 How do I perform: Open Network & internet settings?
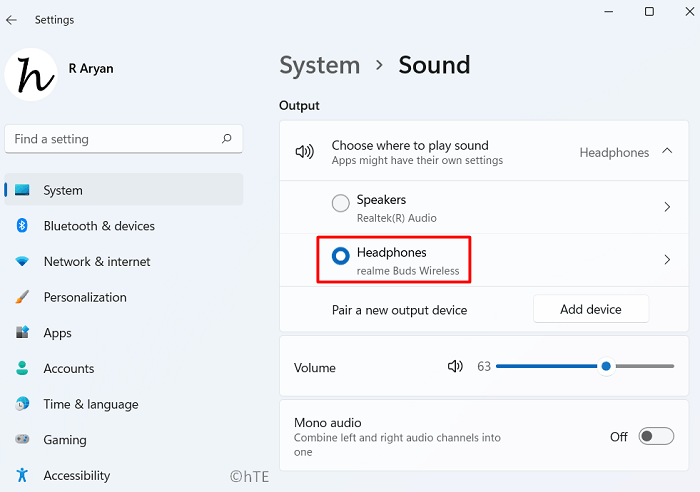click(124, 262)
